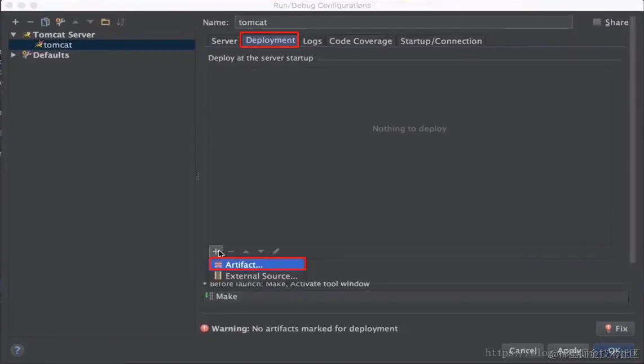This screenshot has width=644, height=364.
Task: Add new configuration with plus icon
Action: 16,22
